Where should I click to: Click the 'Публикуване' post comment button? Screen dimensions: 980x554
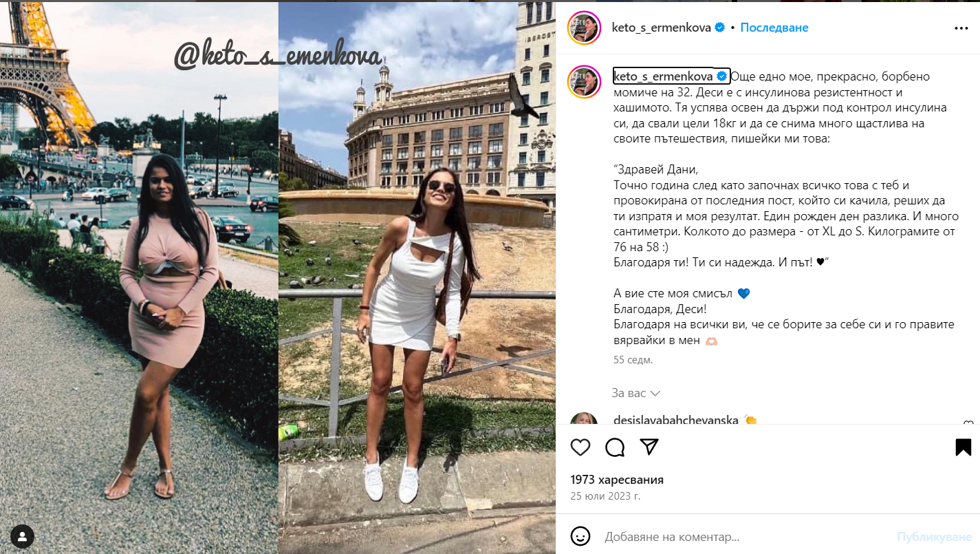tap(933, 536)
